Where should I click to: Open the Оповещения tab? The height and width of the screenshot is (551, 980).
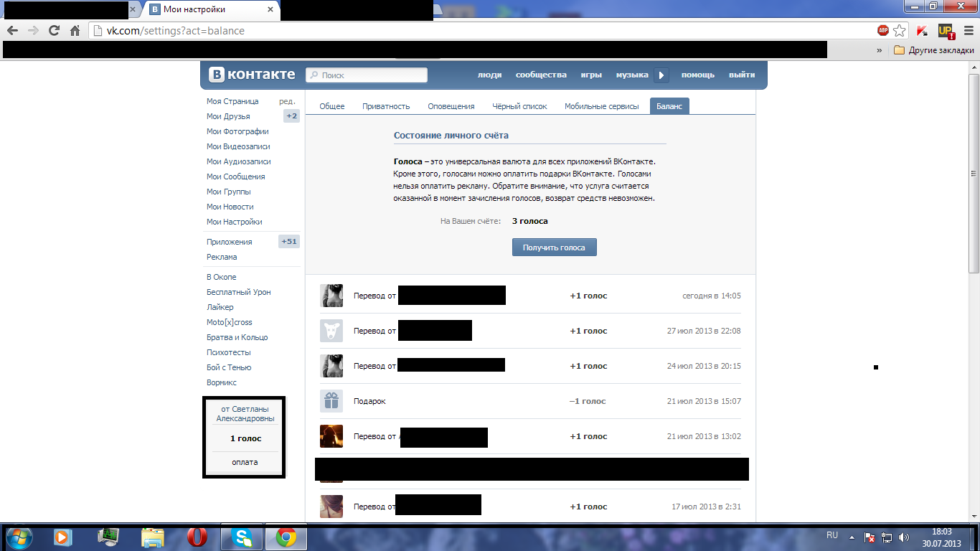451,106
